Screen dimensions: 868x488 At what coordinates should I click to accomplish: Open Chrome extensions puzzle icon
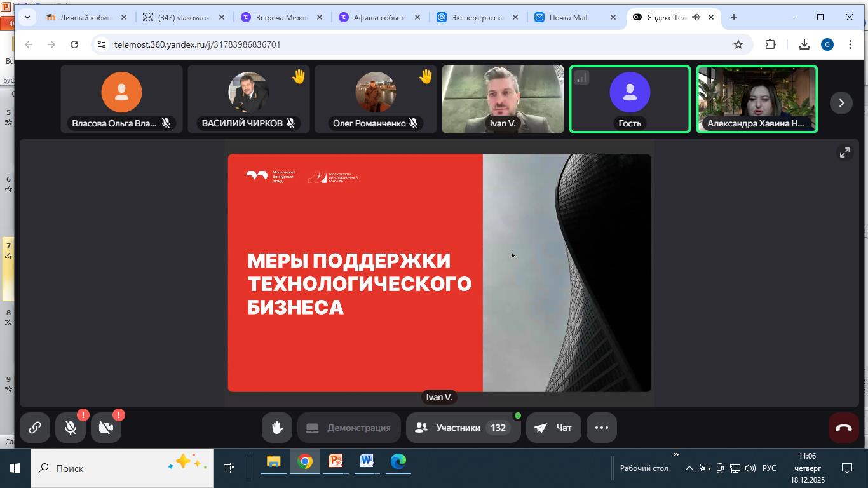click(x=770, y=44)
